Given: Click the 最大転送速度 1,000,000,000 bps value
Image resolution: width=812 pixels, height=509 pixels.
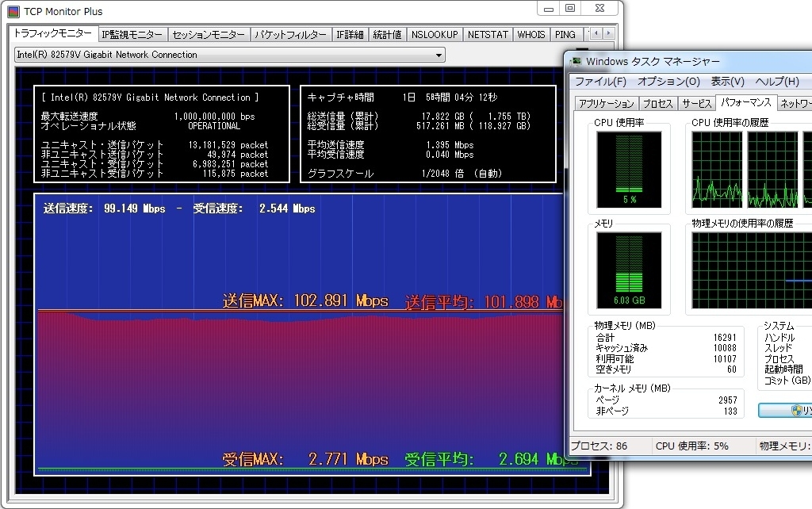Looking at the screenshot, I should (214, 117).
